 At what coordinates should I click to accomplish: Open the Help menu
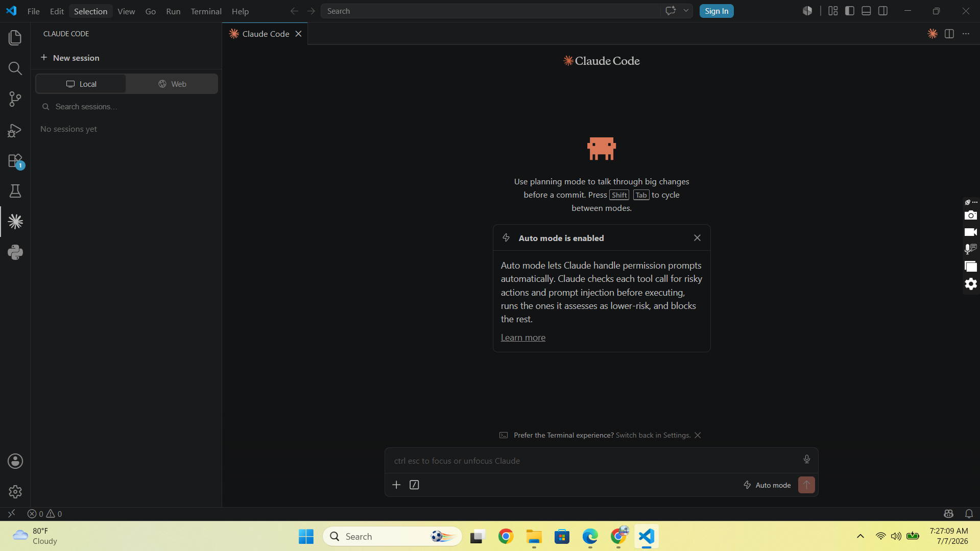coord(240,11)
